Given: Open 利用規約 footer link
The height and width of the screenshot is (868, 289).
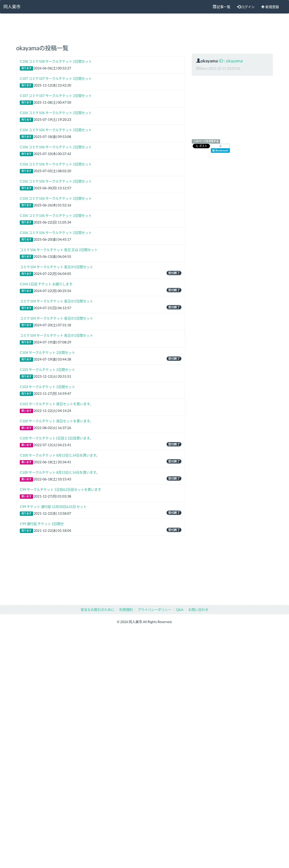Looking at the screenshot, I should (126, 610).
